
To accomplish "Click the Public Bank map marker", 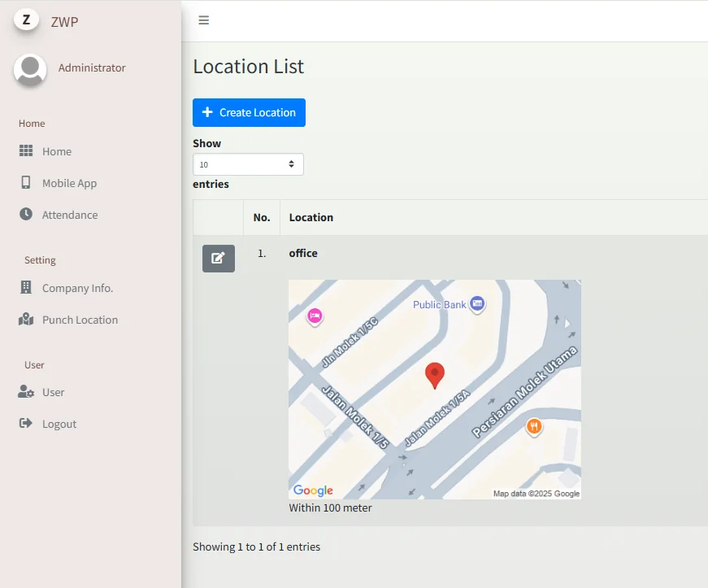I will tap(477, 304).
